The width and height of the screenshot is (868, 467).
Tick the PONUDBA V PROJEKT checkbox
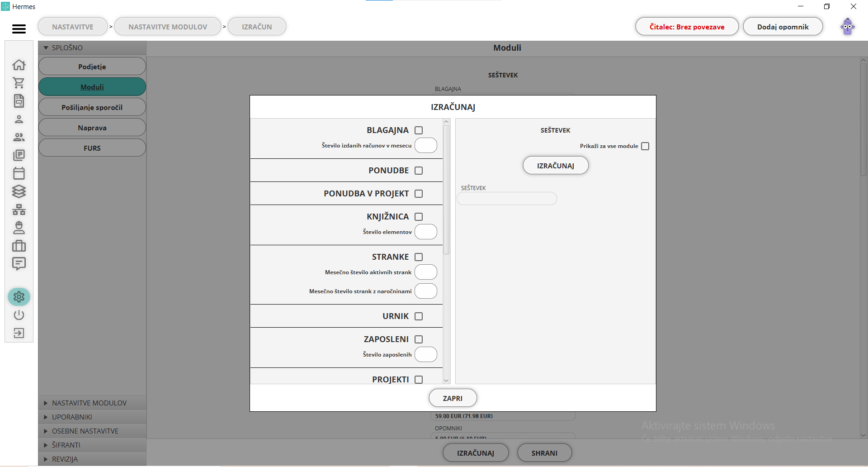pyautogui.click(x=419, y=194)
